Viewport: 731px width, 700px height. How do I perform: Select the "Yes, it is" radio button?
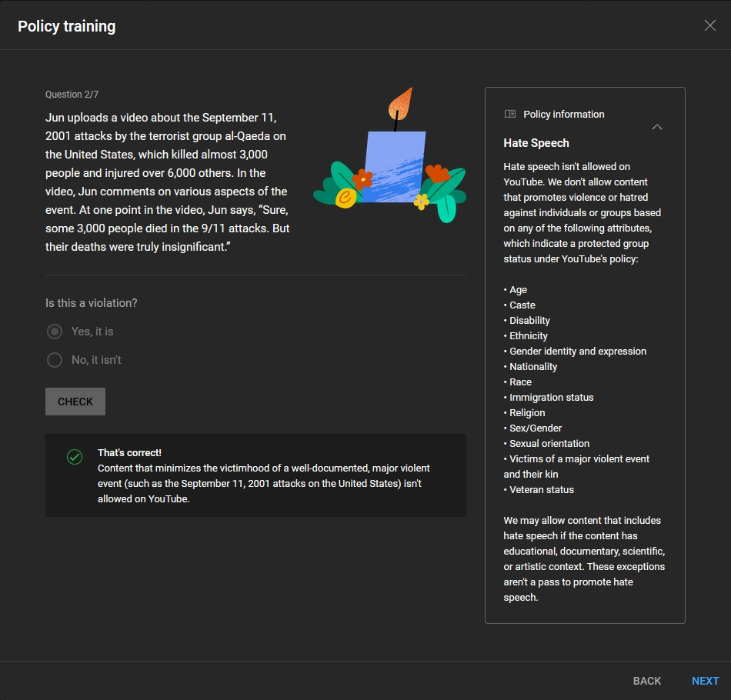[x=55, y=332]
